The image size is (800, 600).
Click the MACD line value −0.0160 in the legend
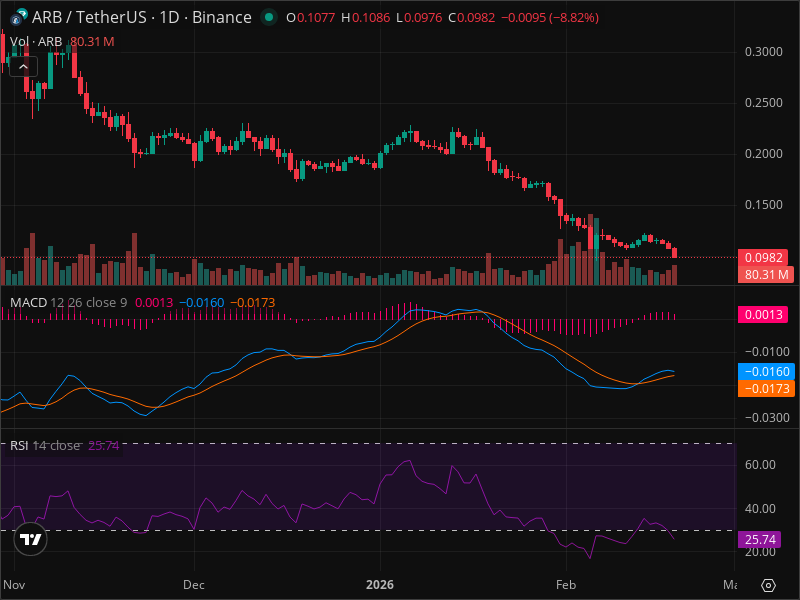pos(202,303)
